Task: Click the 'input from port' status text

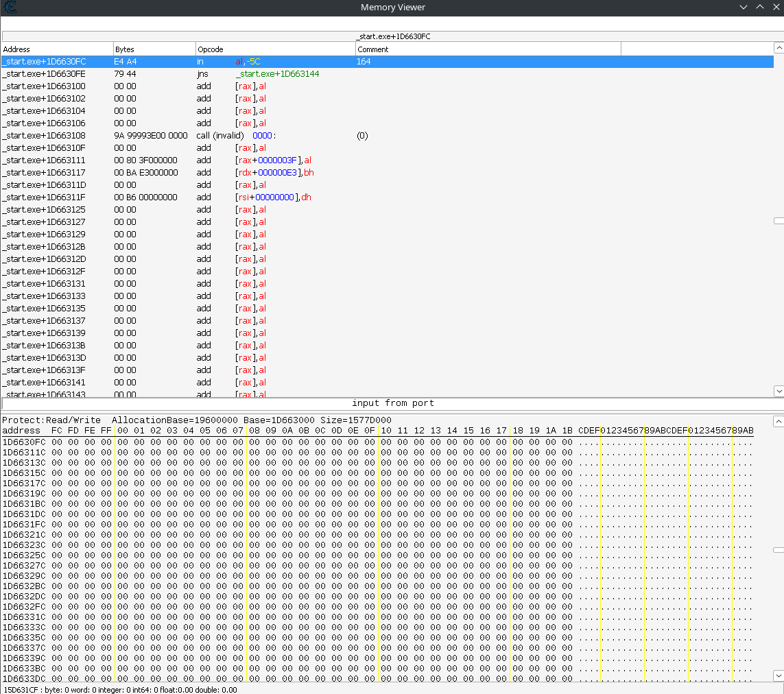Action: (393, 403)
